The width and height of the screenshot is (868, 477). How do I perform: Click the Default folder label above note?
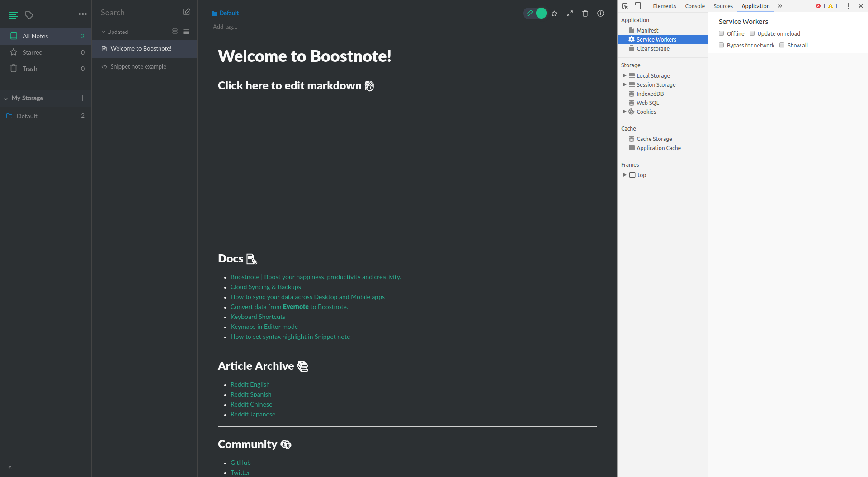[225, 13]
